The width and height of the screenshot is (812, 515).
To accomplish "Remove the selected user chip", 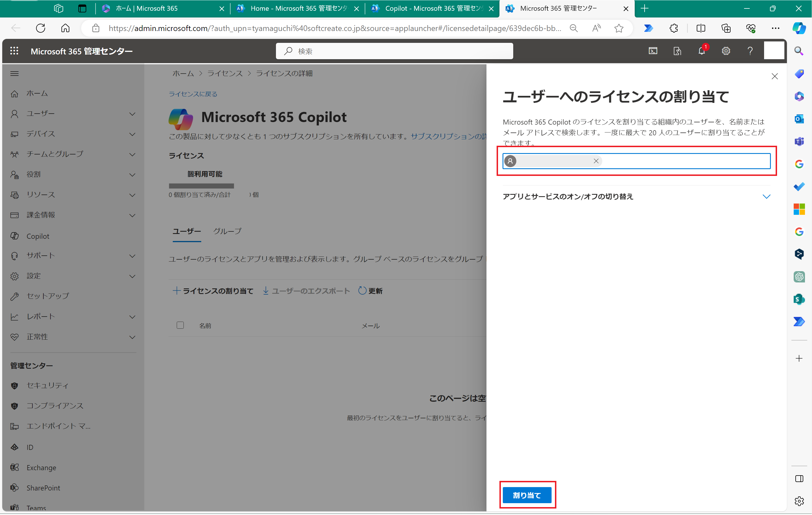I will [596, 161].
